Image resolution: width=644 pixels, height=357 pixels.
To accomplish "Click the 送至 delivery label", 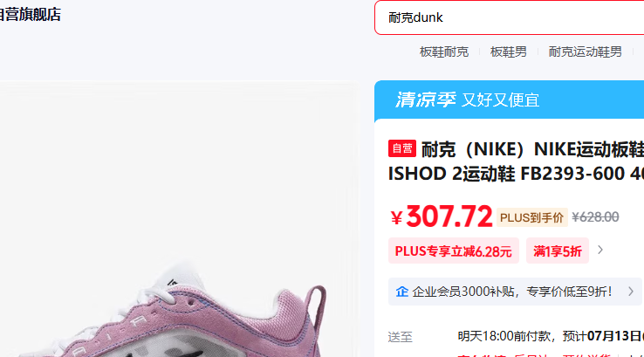I will tap(400, 337).
